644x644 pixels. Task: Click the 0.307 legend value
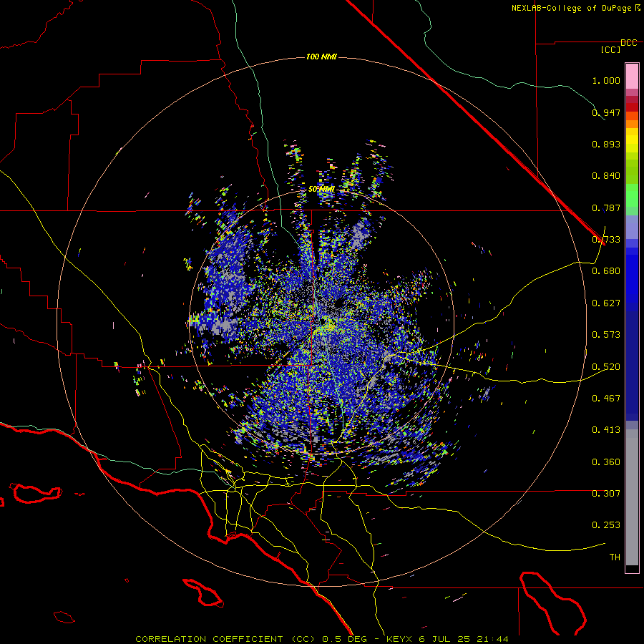pos(606,493)
